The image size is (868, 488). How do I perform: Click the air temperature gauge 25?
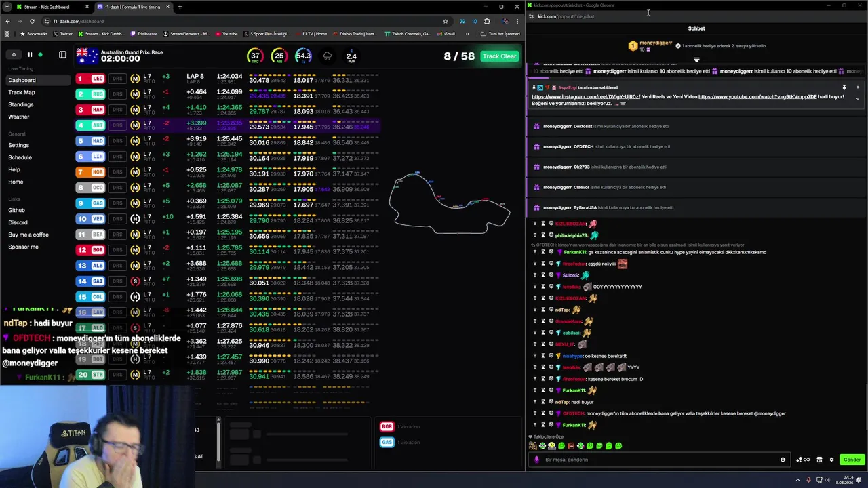[x=279, y=56]
